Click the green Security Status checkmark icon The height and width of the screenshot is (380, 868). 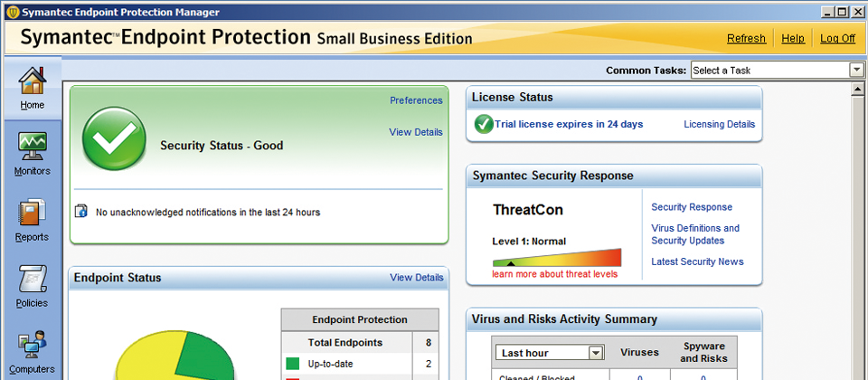point(114,138)
